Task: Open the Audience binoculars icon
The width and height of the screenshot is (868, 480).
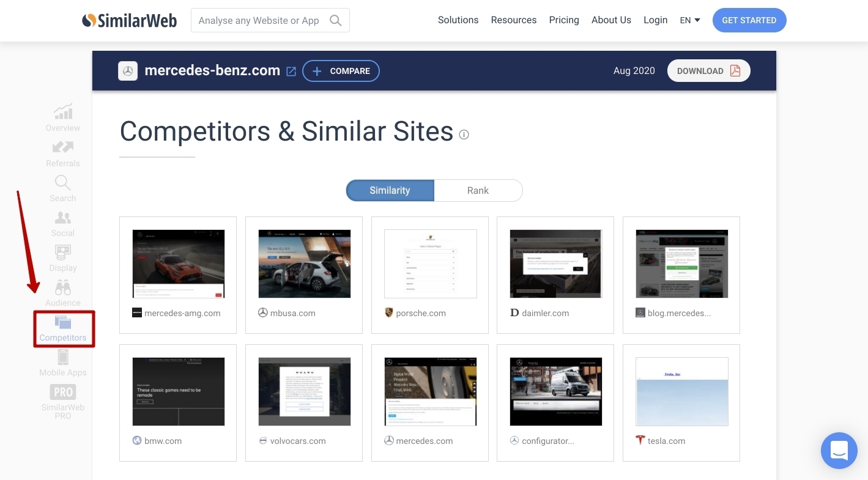Action: pos(63,287)
